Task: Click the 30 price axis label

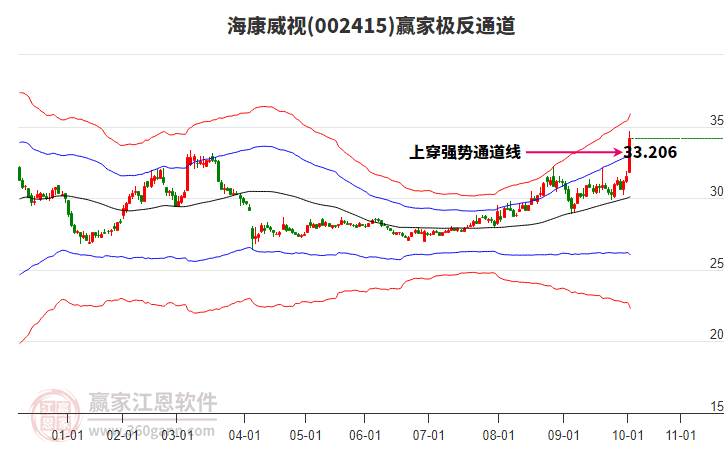Action: point(717,191)
